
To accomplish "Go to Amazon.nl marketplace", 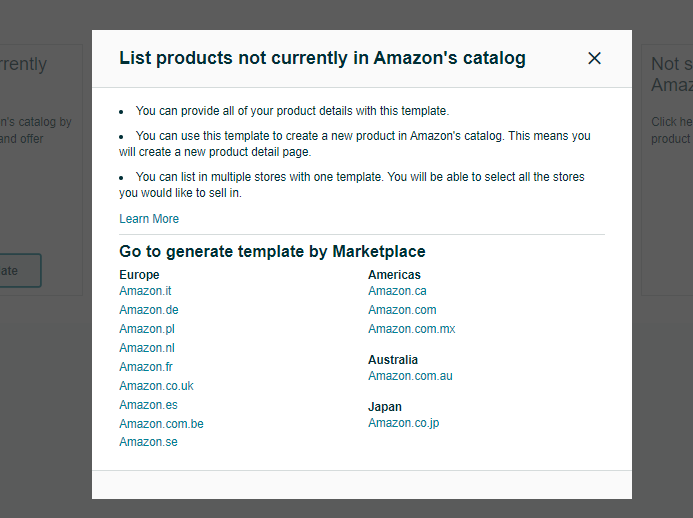I will (x=147, y=348).
